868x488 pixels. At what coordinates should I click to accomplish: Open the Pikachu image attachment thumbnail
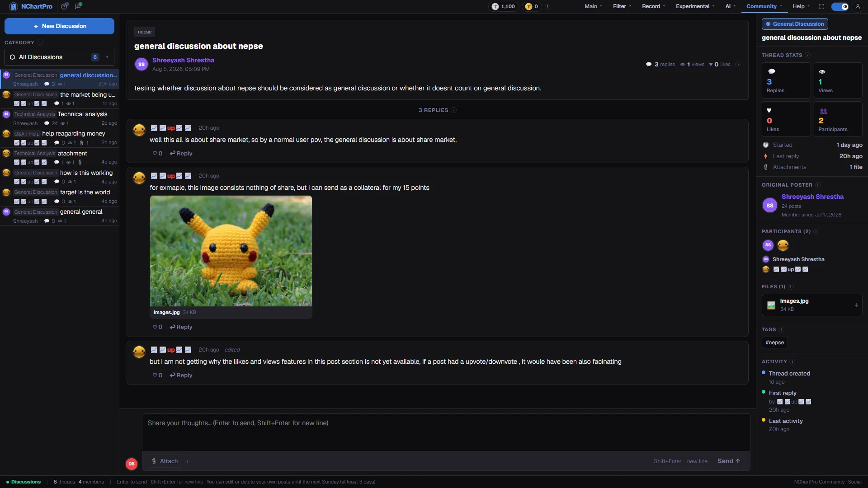click(x=231, y=251)
